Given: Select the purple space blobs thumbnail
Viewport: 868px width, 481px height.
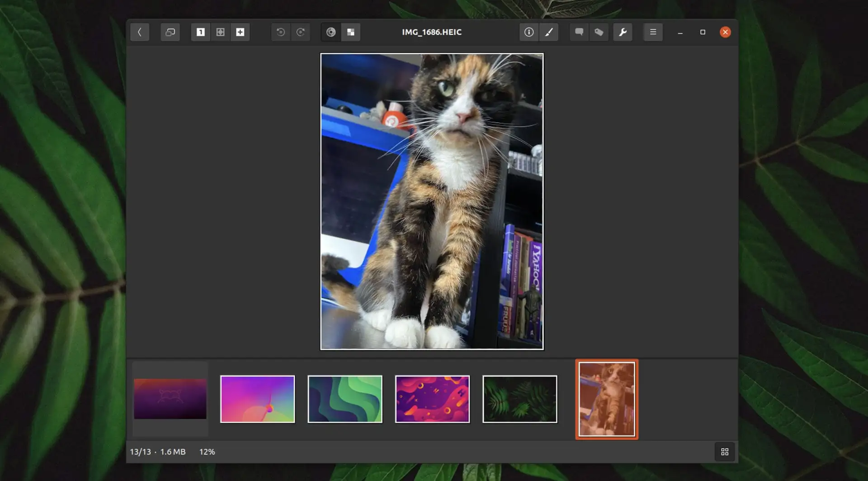Looking at the screenshot, I should (433, 399).
